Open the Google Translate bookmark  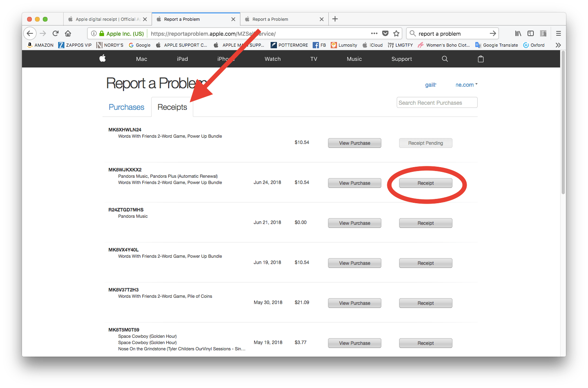496,45
